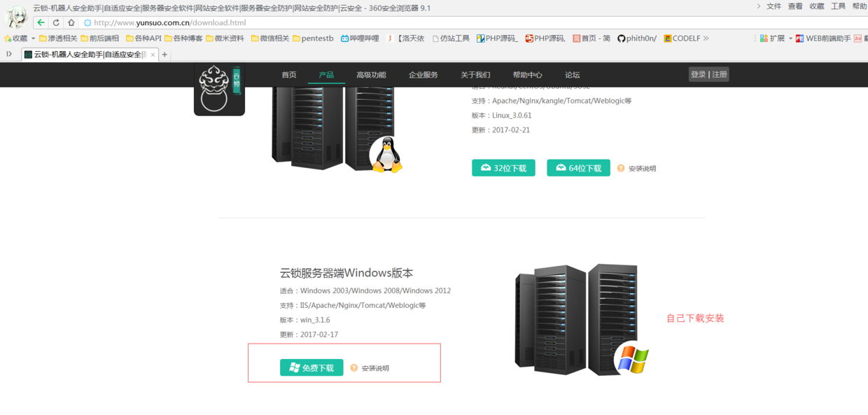Open the 各种API bookmark folder
Screen dimensions: 868x415
(143, 38)
